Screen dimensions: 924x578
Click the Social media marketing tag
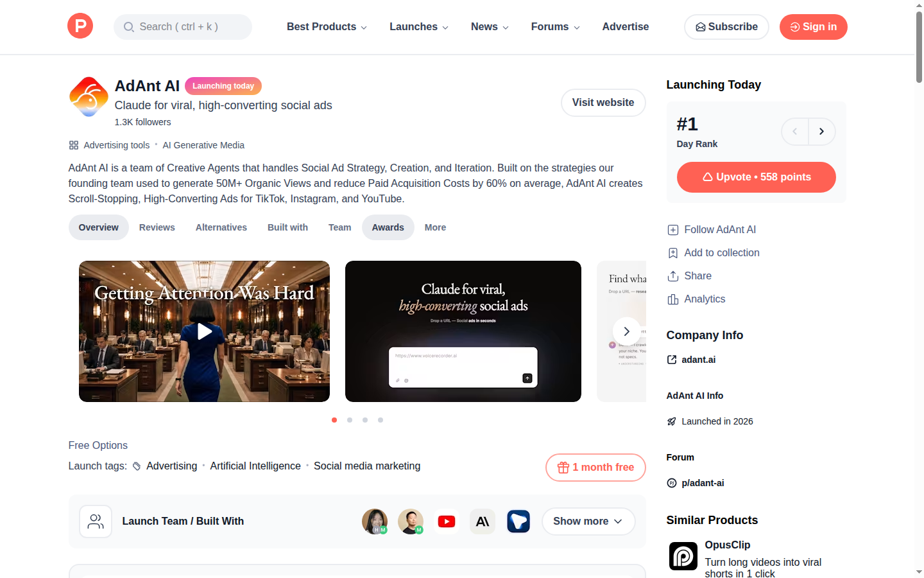click(367, 466)
